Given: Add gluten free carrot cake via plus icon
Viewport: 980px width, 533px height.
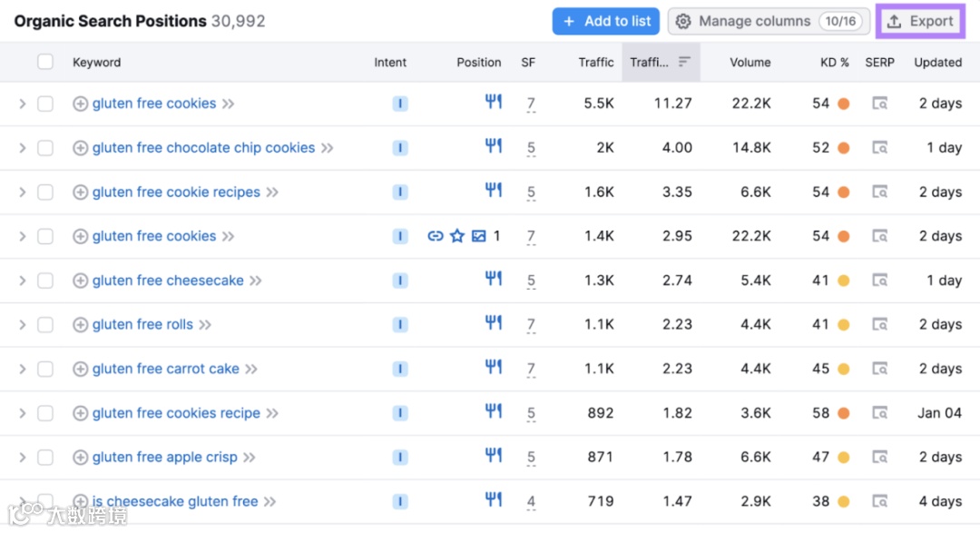Looking at the screenshot, I should [80, 369].
